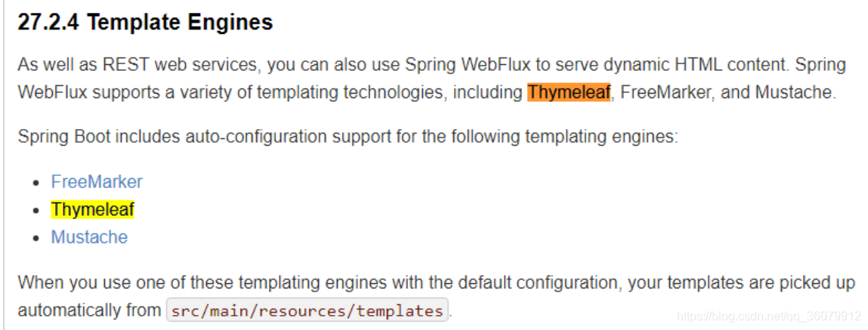Viewport: 868px width, 330px height.
Task: Click the orange-highlighted Thymeleaf word
Action: pos(569,92)
